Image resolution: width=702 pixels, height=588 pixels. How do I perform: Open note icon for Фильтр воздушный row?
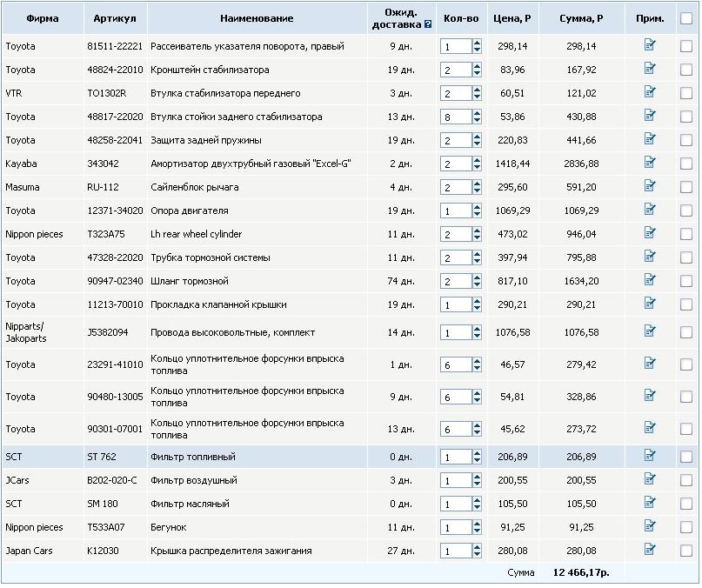point(650,479)
